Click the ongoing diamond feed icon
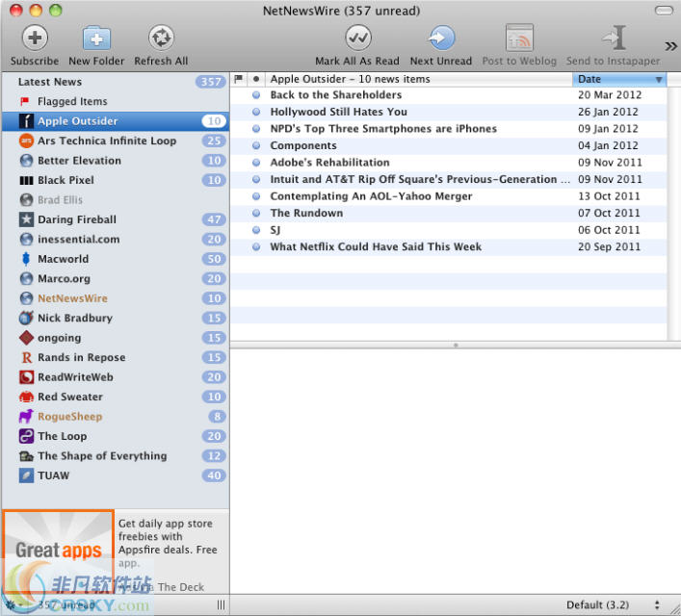This screenshot has height=616, width=681. tap(27, 337)
